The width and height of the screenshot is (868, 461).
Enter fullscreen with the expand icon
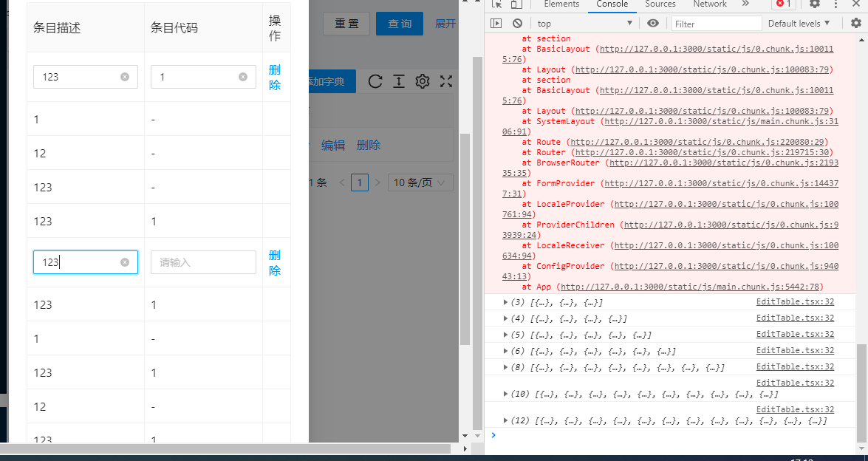446,82
